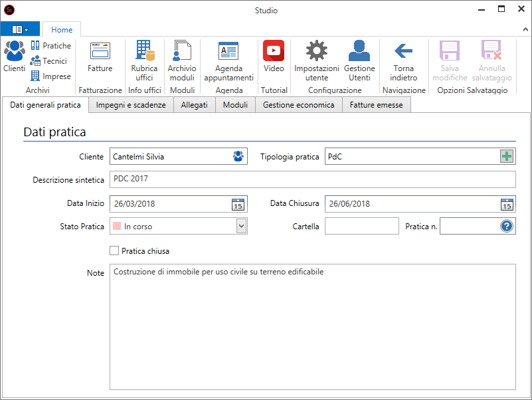The height and width of the screenshot is (400, 532).
Task: Select a client with the people icon in the Cliente field
Action: (x=238, y=156)
